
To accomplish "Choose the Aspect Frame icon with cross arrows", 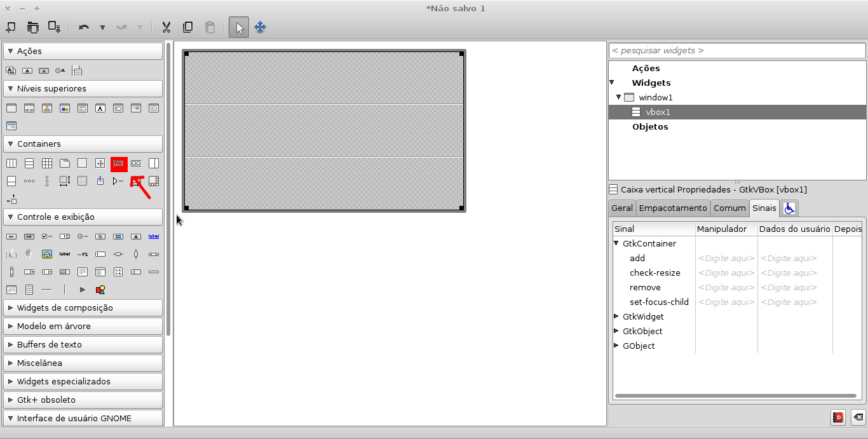I will coord(100,163).
